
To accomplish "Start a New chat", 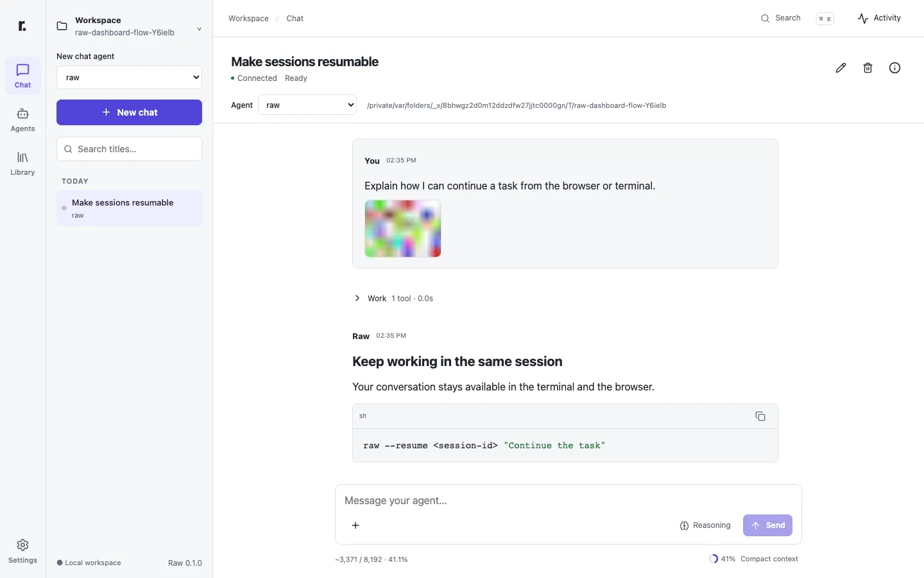I will [x=129, y=112].
